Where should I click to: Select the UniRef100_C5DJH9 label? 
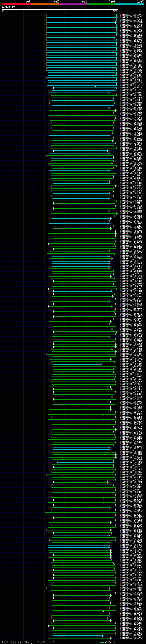(131, 125)
